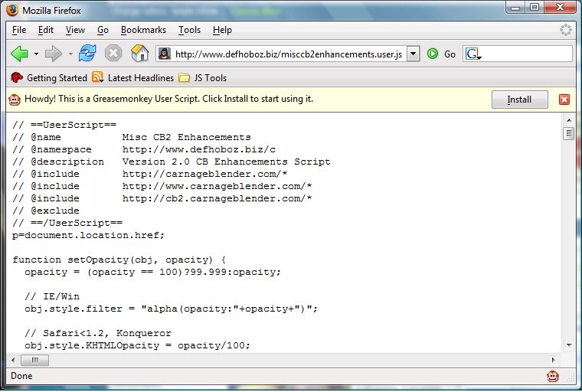Viewport: 582px width, 392px height.
Task: Click the Firefox logo in title bar
Action: click(x=12, y=10)
